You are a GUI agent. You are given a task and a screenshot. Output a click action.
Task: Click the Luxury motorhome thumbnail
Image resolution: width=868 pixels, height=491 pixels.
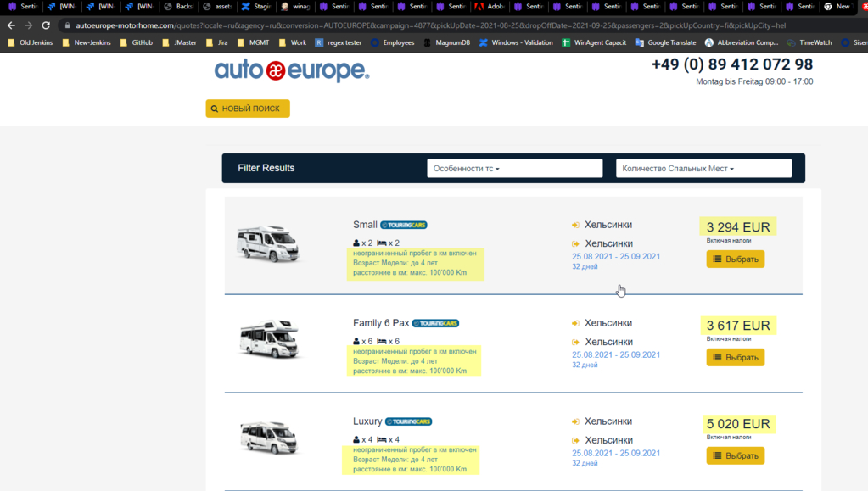click(x=269, y=438)
